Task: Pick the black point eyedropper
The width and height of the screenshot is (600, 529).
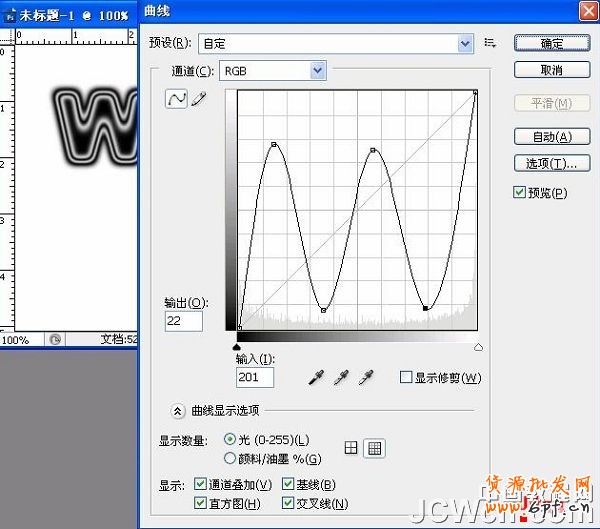Action: click(315, 377)
